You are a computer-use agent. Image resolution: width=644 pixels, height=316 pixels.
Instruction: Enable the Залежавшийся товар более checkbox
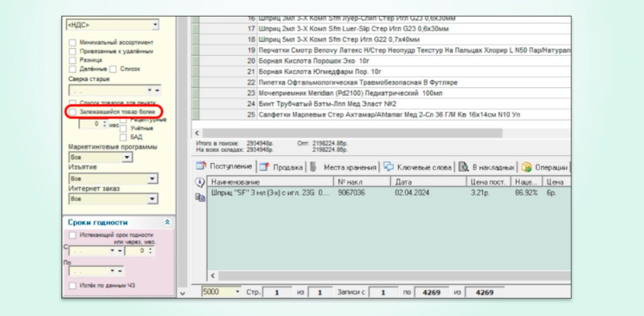(x=73, y=112)
